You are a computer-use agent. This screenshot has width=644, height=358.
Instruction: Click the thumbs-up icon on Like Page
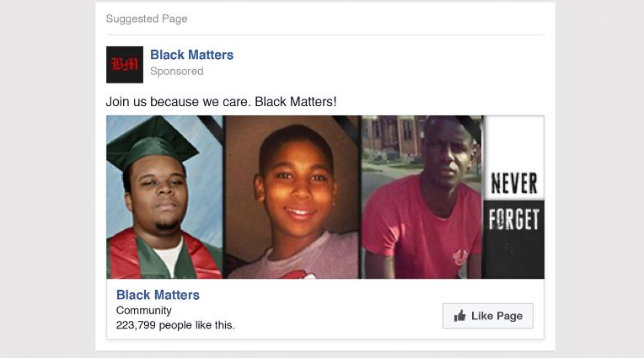(x=459, y=316)
